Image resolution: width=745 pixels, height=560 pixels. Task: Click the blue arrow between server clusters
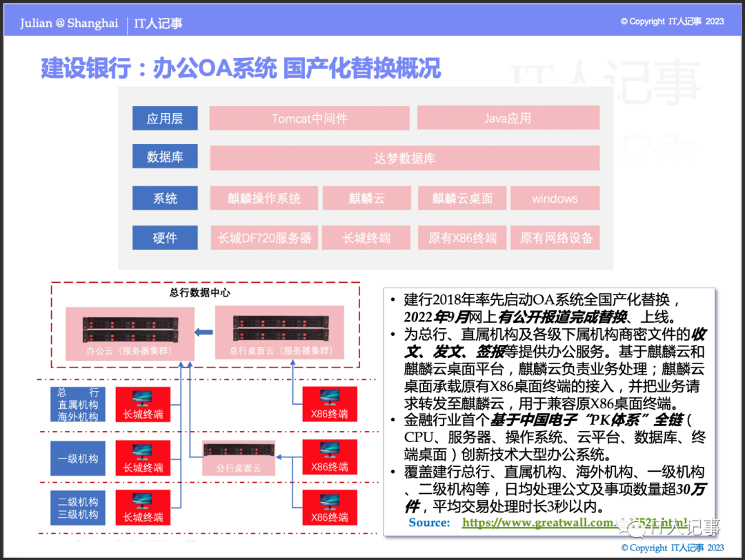[x=203, y=332]
